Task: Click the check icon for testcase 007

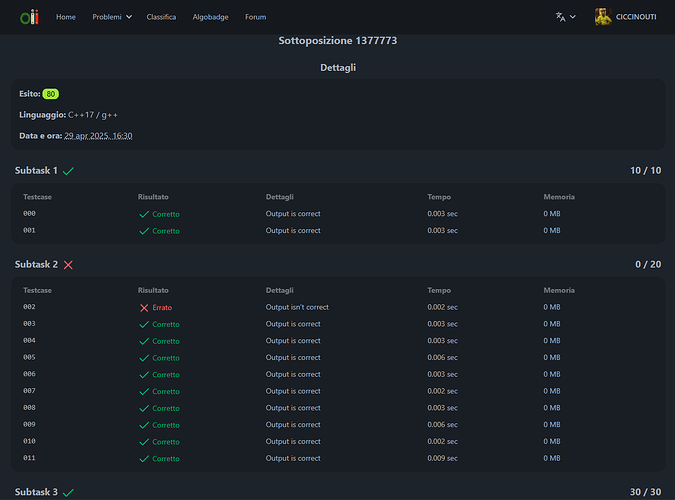Action: 144,391
